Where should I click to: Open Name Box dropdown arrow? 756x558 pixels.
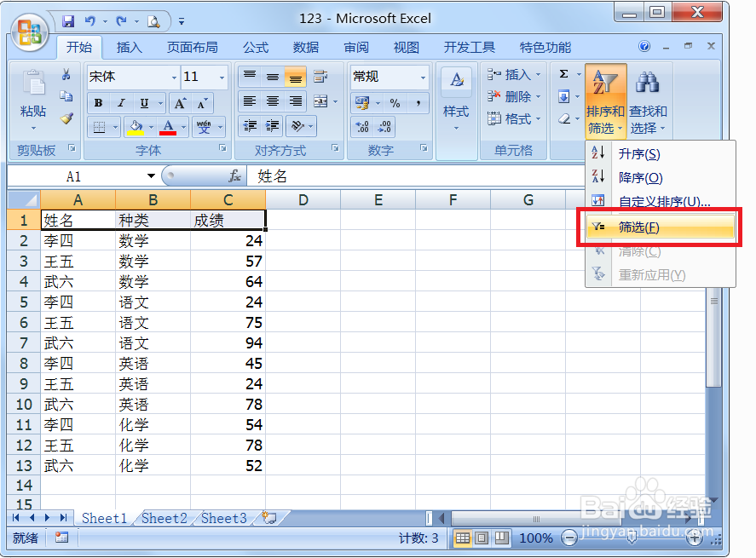coord(151,175)
